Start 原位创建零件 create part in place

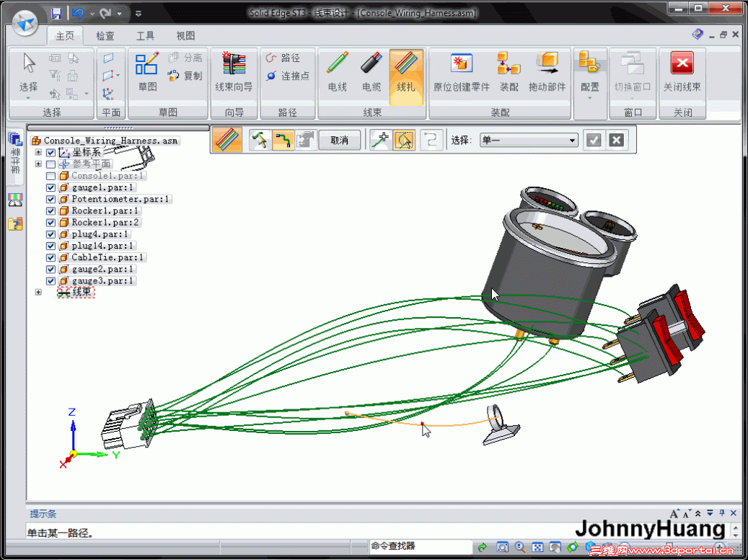tap(462, 73)
